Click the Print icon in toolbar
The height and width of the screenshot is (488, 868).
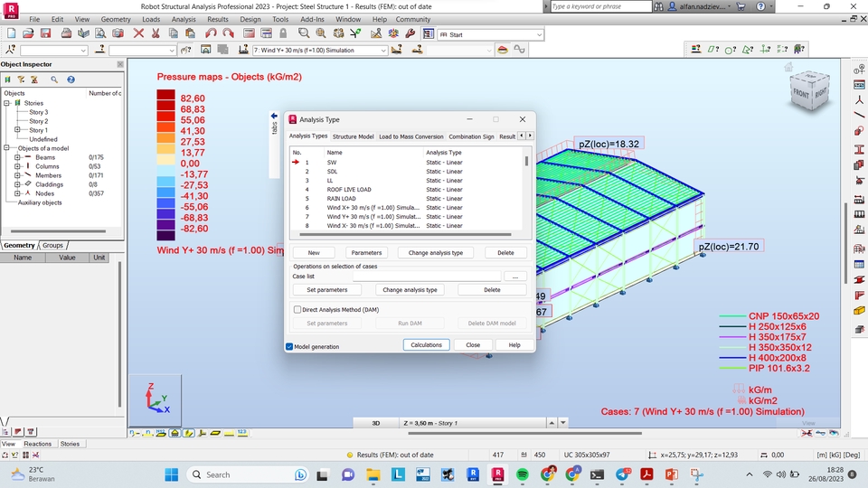pyautogui.click(x=66, y=33)
